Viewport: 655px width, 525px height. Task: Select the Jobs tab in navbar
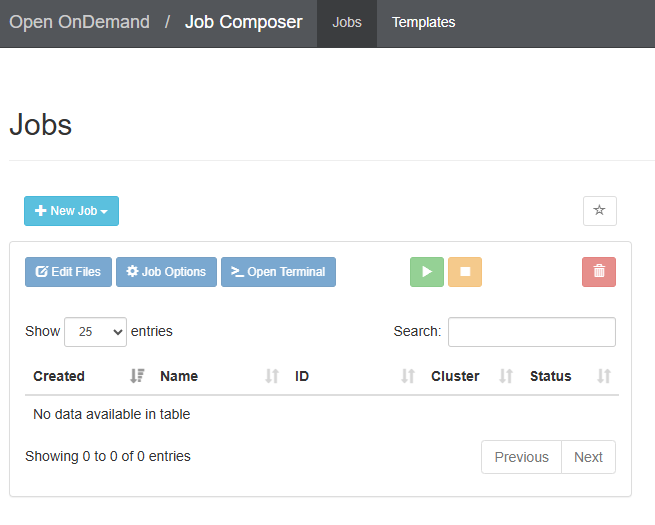pos(347,23)
